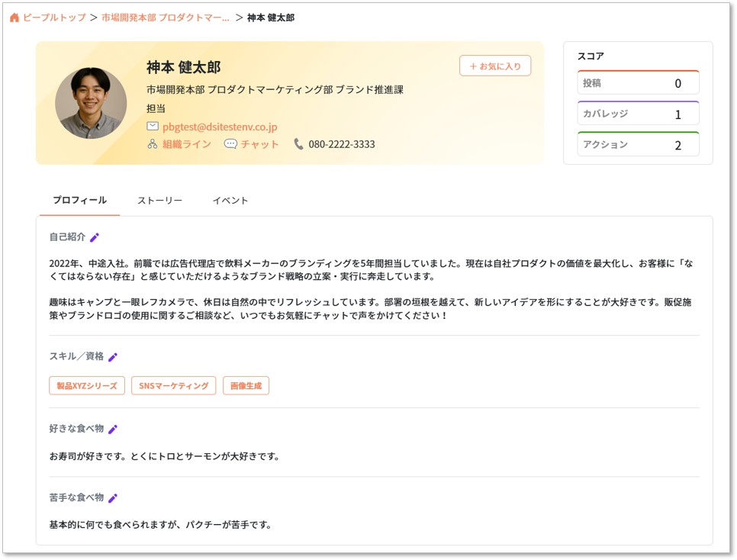Switch to the ストーリー tab
This screenshot has height=560, width=737.
point(159,201)
